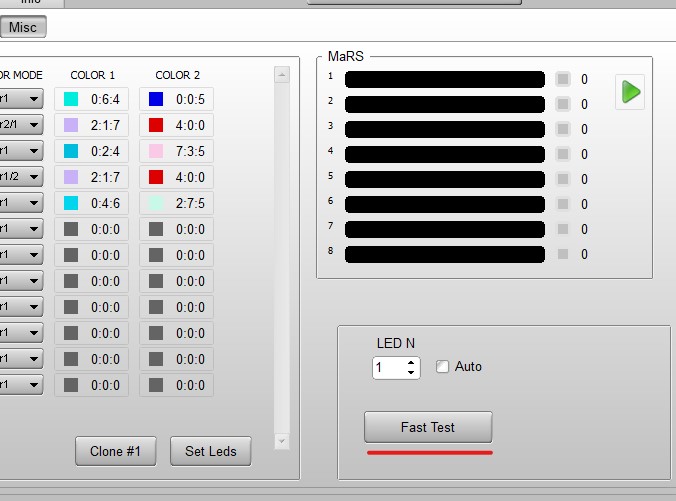Click the 7:3:5 color value text
Image resolution: width=676 pixels, height=501 pixels.
click(190, 151)
